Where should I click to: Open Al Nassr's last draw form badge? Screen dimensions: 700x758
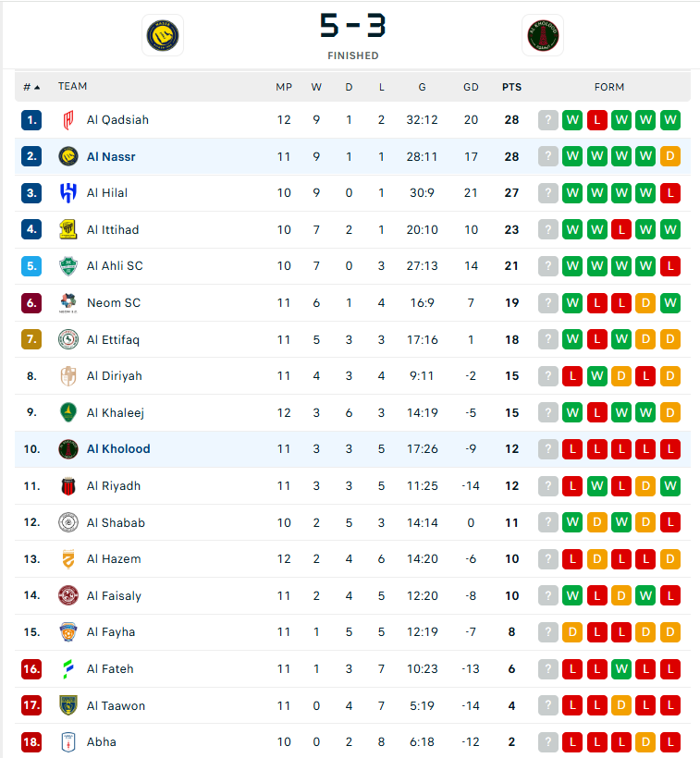click(670, 156)
